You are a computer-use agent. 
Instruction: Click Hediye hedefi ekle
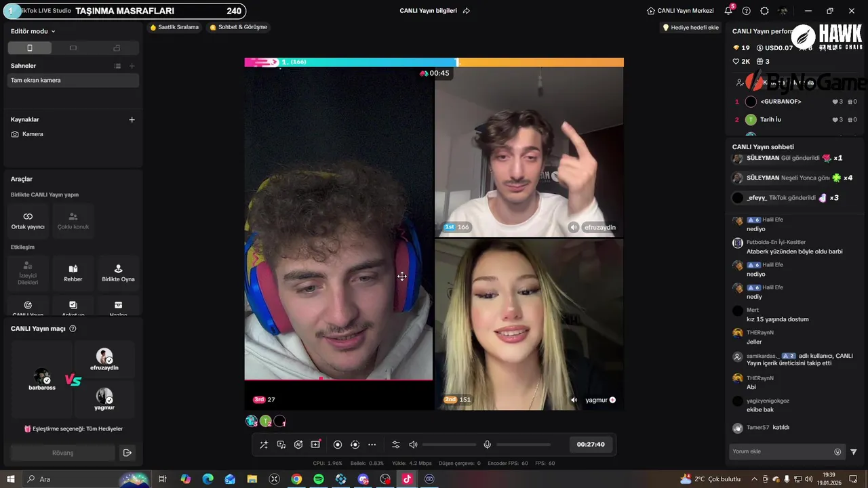click(x=690, y=27)
